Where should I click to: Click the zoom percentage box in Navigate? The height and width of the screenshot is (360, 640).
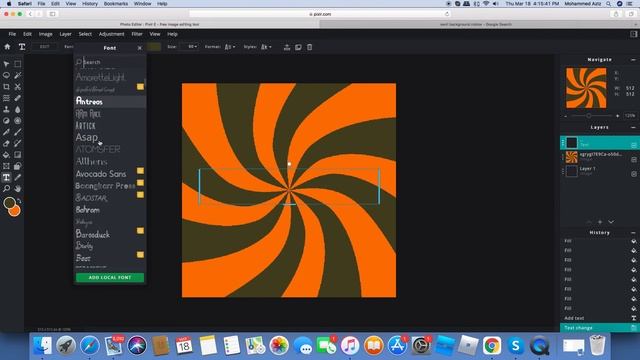[x=630, y=116]
